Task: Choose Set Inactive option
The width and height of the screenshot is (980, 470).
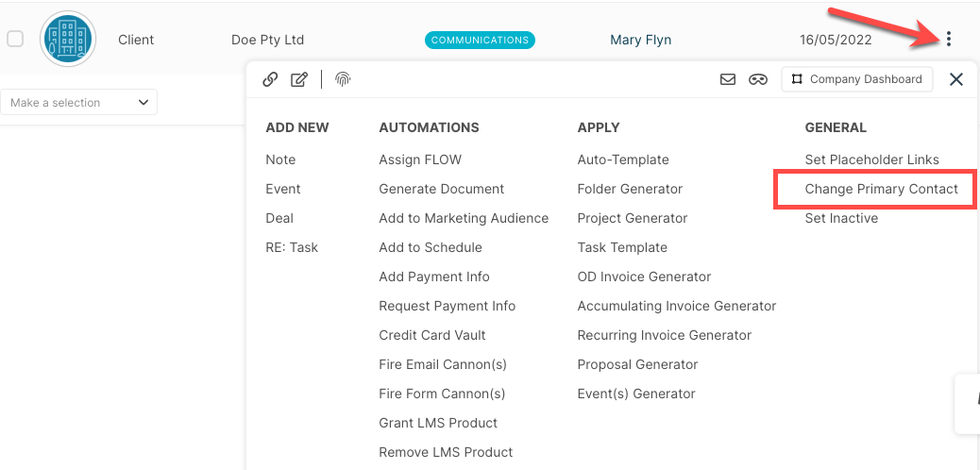Action: point(841,218)
